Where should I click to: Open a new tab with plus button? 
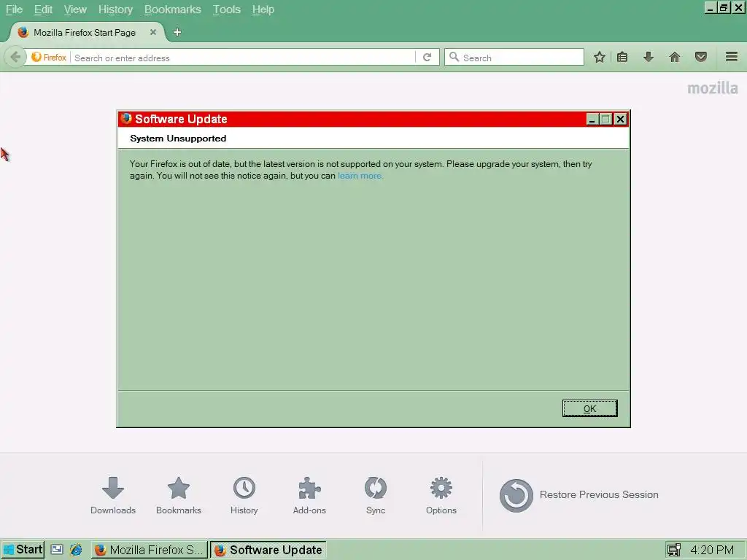177,32
